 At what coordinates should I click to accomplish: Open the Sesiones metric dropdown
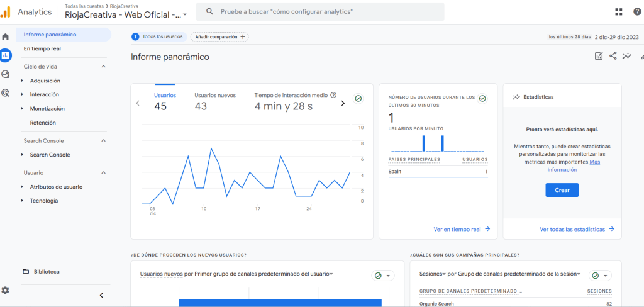(433, 274)
